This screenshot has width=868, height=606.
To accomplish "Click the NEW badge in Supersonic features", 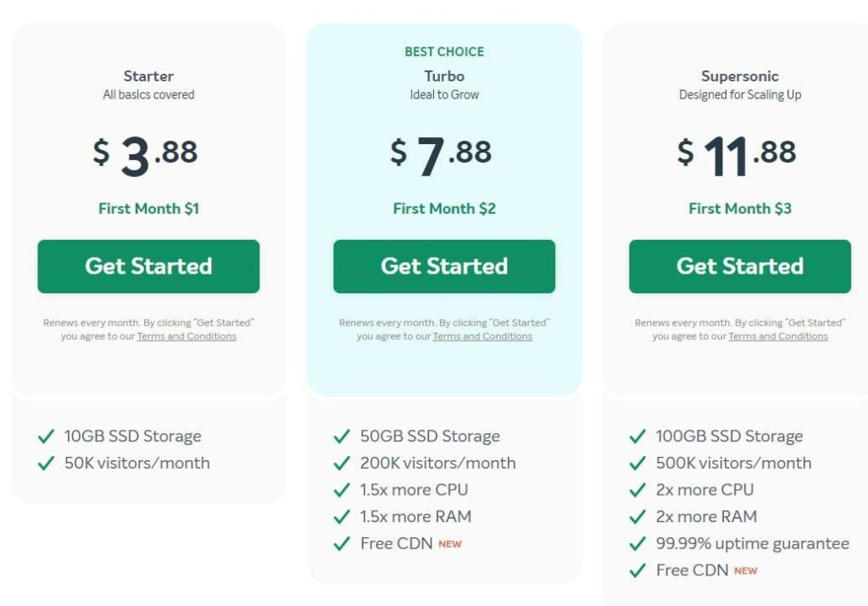I will (745, 570).
